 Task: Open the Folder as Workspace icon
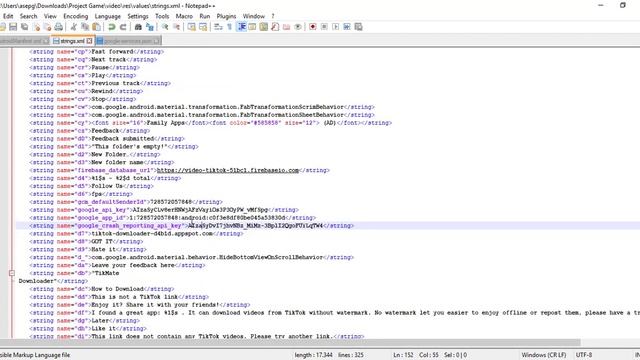pyautogui.click(x=287, y=27)
